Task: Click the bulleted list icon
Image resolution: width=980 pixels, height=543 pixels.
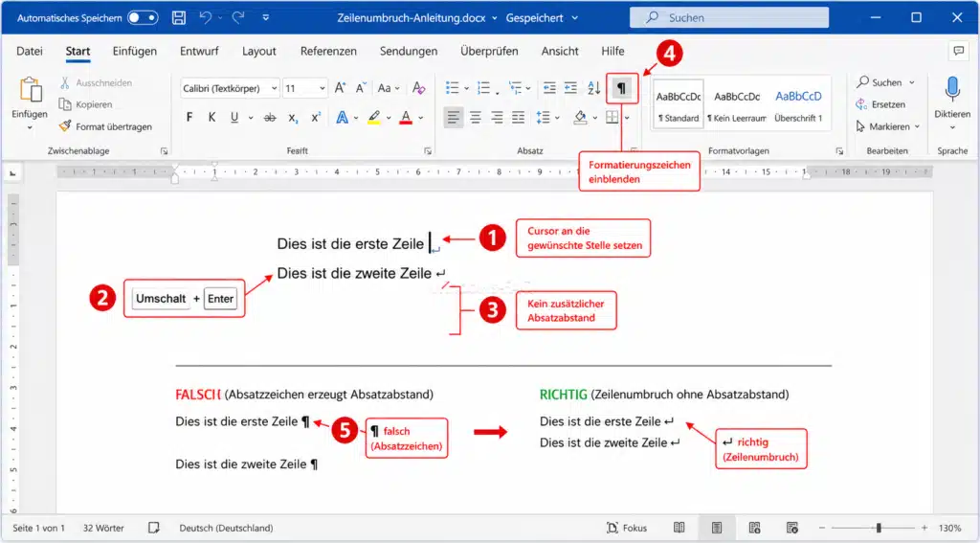Action: pyautogui.click(x=452, y=88)
